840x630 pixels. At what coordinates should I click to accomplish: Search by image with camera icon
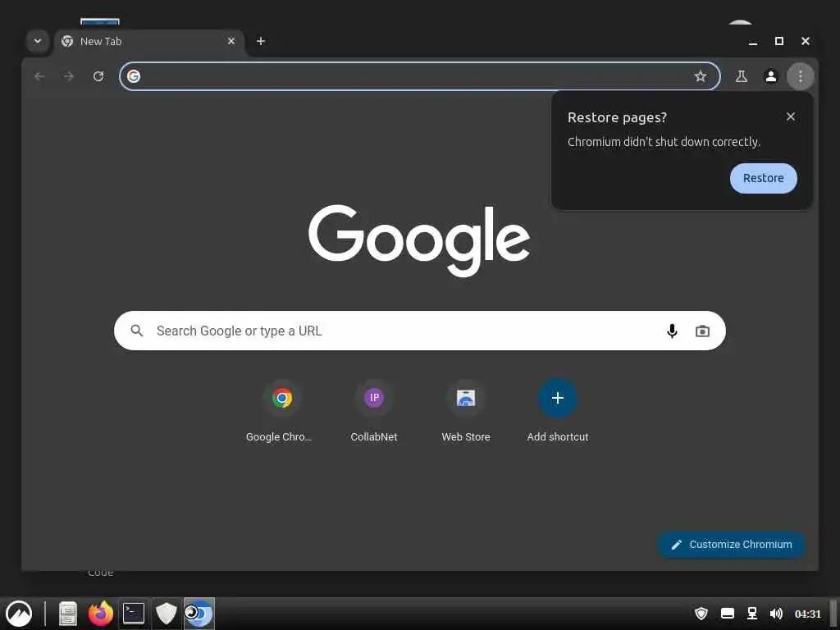702,331
